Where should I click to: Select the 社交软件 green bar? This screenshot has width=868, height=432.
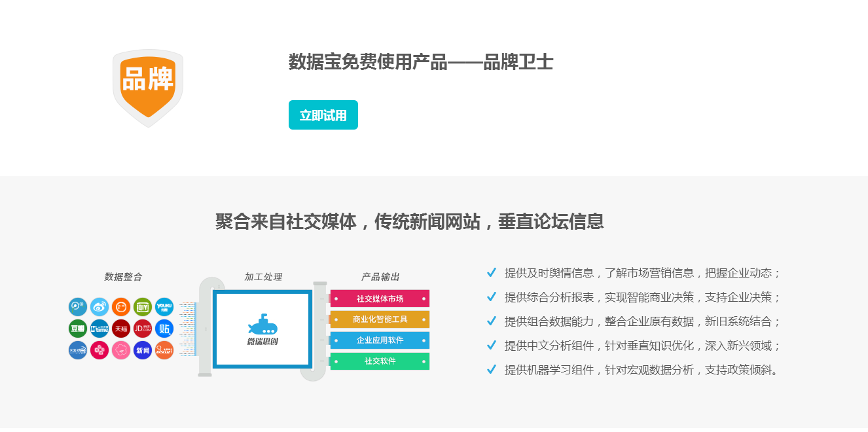point(380,361)
